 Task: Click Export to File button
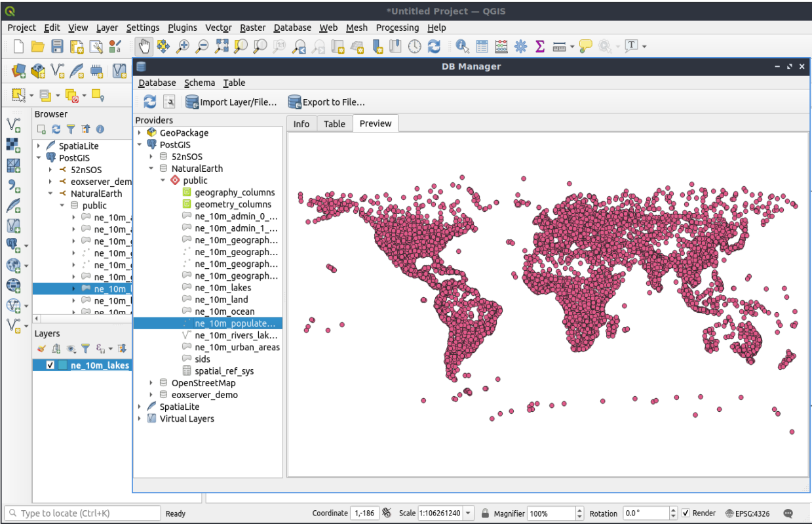click(x=326, y=102)
